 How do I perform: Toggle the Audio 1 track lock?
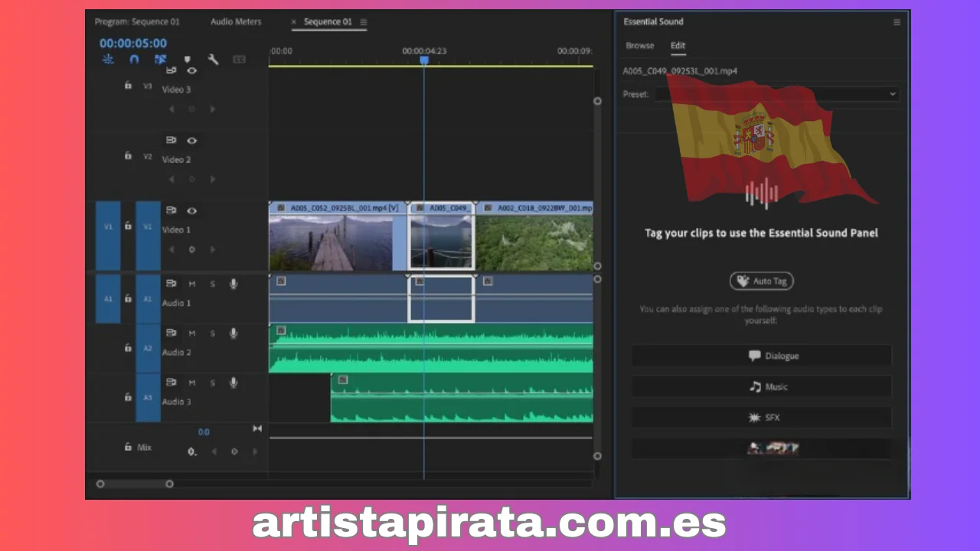[128, 298]
